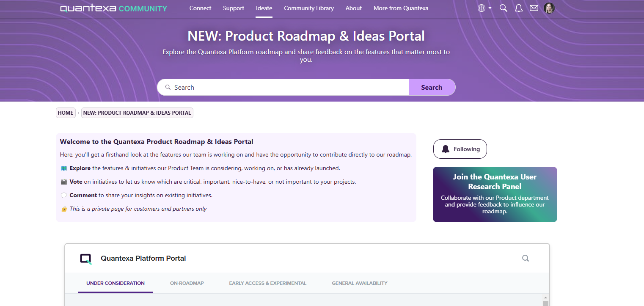Open the Join Quantexa User Research Panel card

[x=495, y=195]
